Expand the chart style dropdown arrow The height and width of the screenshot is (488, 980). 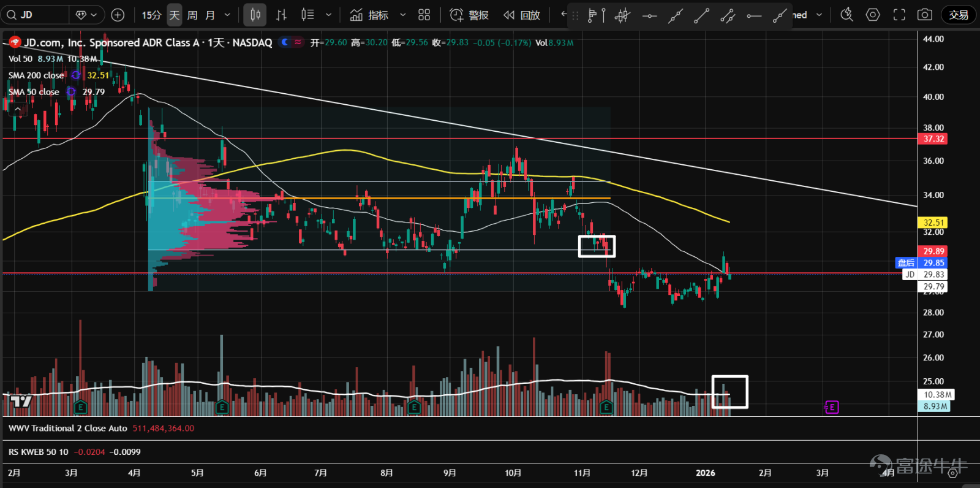(x=328, y=15)
